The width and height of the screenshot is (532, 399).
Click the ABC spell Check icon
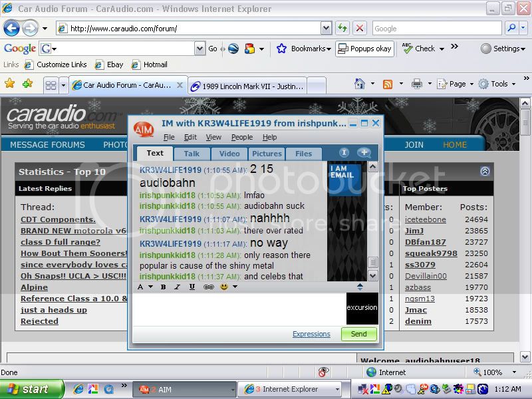[407, 48]
